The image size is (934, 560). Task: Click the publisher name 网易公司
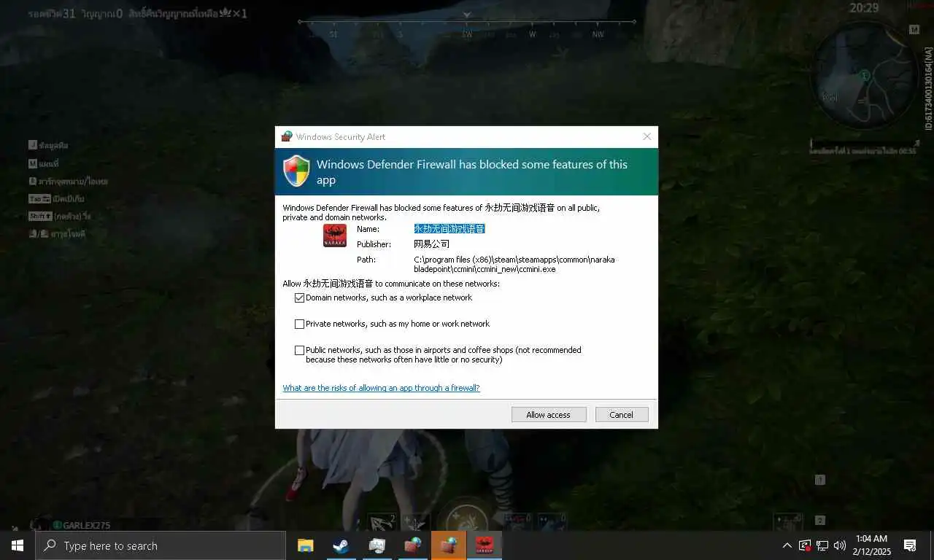point(432,244)
